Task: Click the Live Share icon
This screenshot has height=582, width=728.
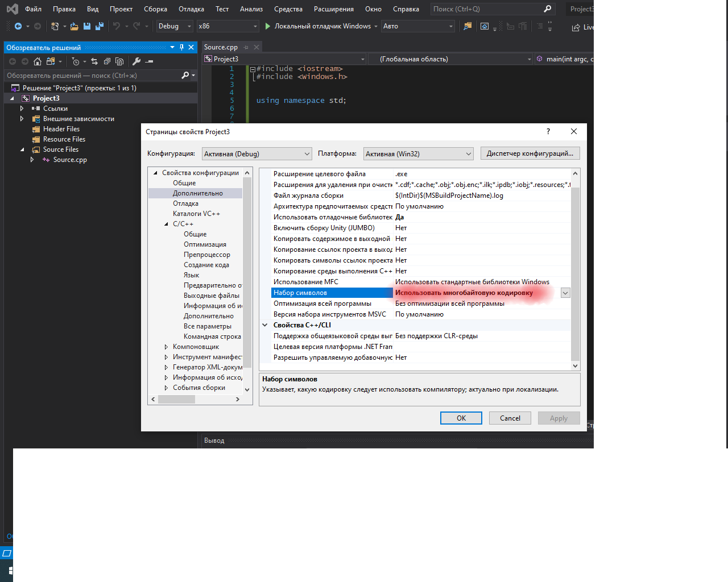Action: 576,27
